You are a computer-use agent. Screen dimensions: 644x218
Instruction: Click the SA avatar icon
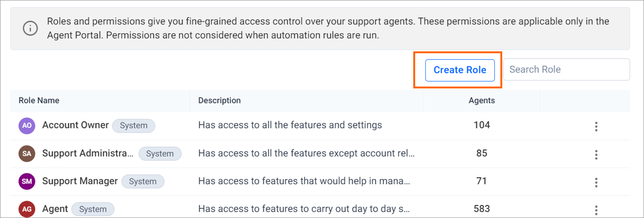click(27, 153)
